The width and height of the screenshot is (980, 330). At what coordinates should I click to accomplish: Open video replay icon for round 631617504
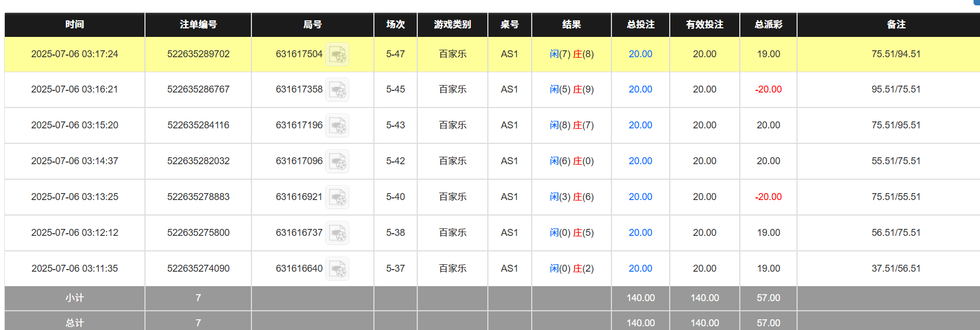click(x=338, y=55)
